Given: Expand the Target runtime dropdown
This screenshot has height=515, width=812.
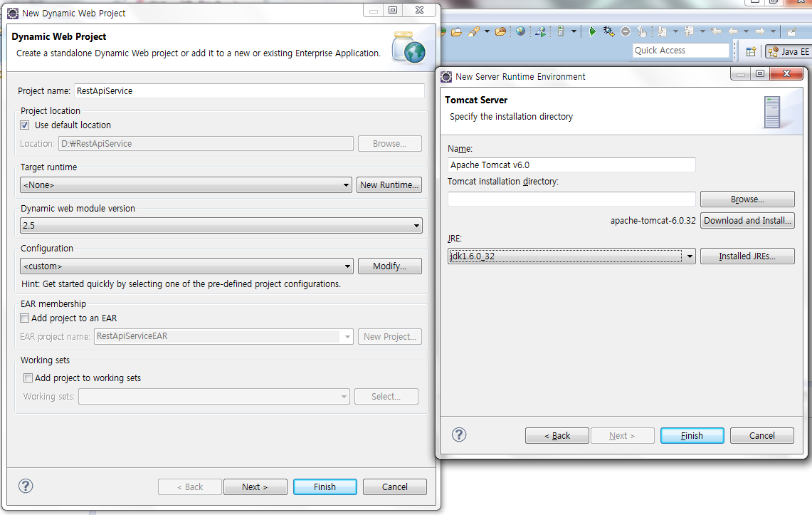Looking at the screenshot, I should point(346,185).
